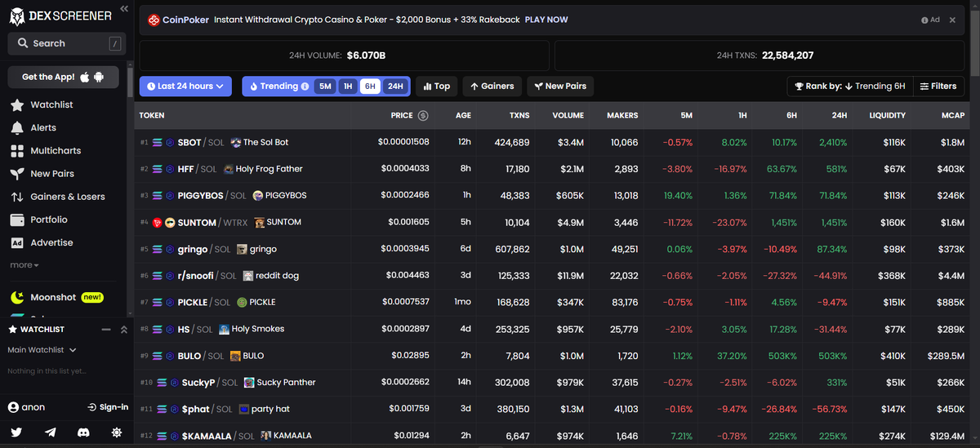
Task: Open the Alerts bell icon
Action: tap(16, 127)
